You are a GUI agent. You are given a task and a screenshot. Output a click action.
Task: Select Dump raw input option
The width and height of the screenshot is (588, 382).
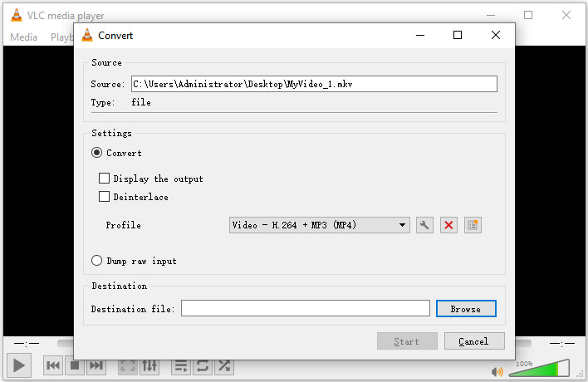(x=96, y=261)
